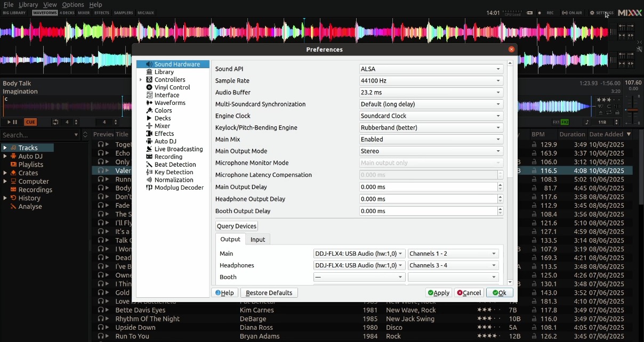Click the Restore Defaults button
Image resolution: width=644 pixels, height=342 pixels.
pos(269,292)
